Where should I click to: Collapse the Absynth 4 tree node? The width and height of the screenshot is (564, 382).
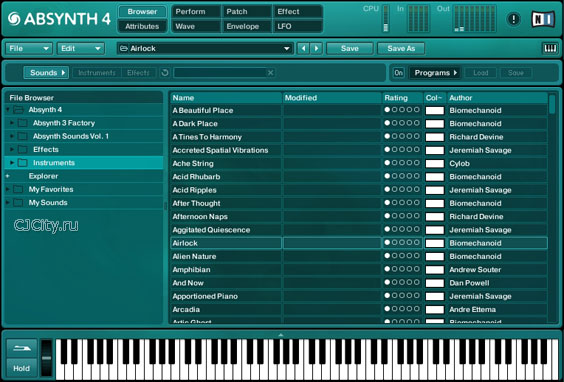pos(8,110)
